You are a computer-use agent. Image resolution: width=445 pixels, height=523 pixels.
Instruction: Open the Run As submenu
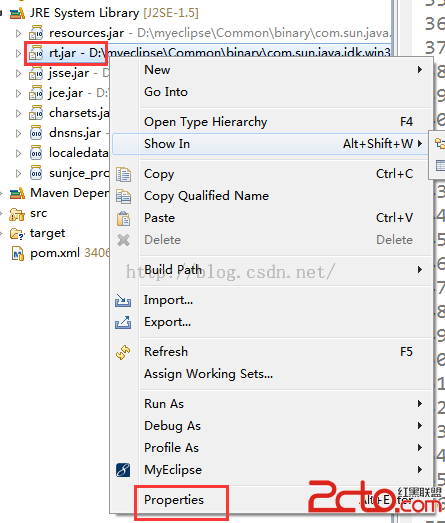pos(271,404)
